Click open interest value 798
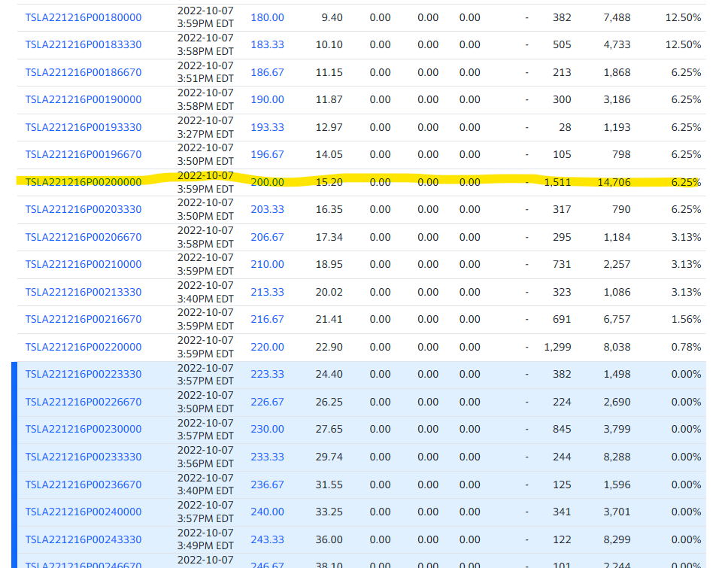 coord(621,155)
